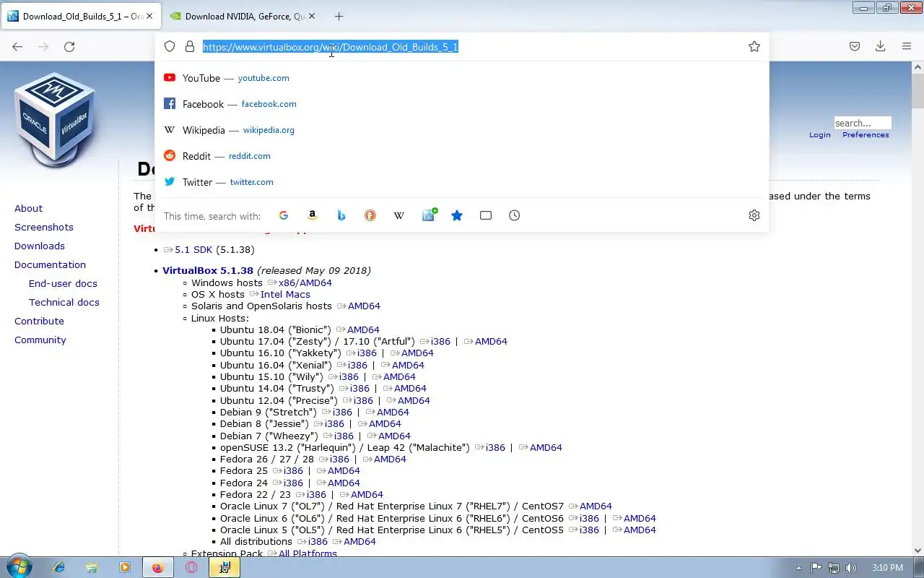Open Technical docs sidebar link
Viewport: 924px width, 578px height.
point(64,302)
